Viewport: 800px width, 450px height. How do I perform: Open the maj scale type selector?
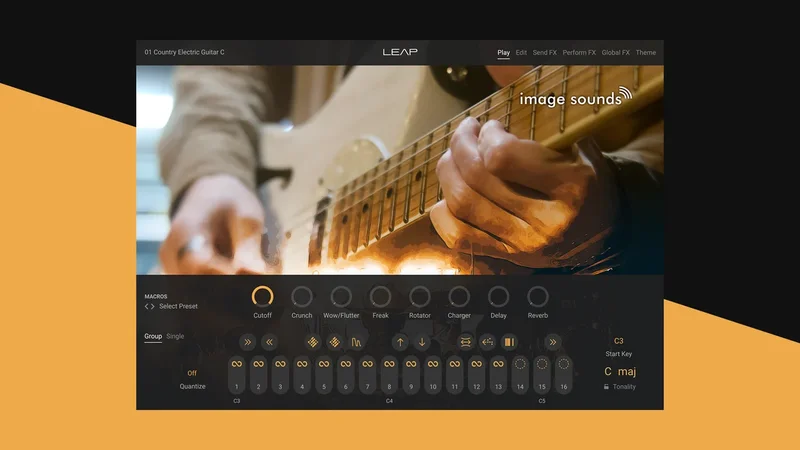click(x=627, y=372)
